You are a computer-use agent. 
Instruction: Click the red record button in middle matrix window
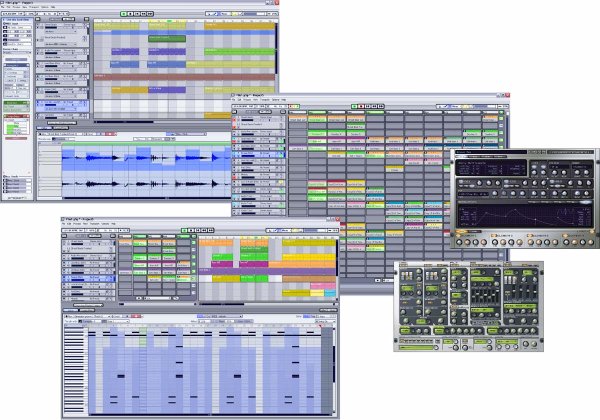(361, 106)
